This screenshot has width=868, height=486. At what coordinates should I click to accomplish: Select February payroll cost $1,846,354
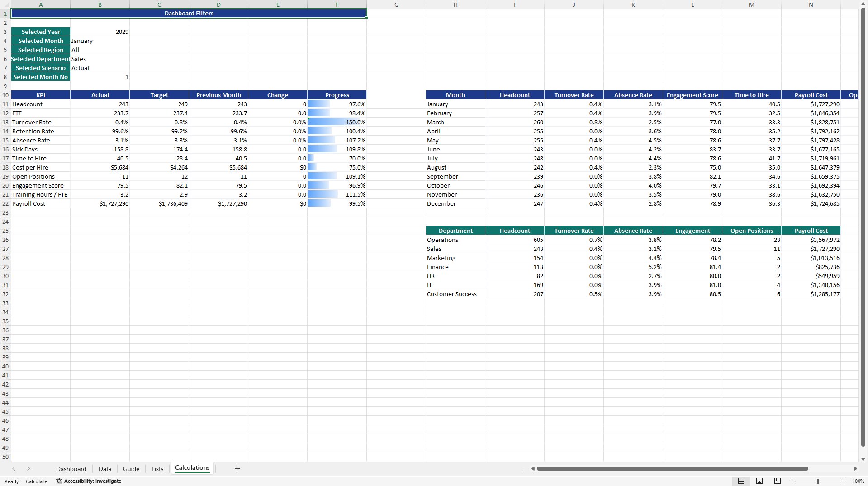click(811, 113)
